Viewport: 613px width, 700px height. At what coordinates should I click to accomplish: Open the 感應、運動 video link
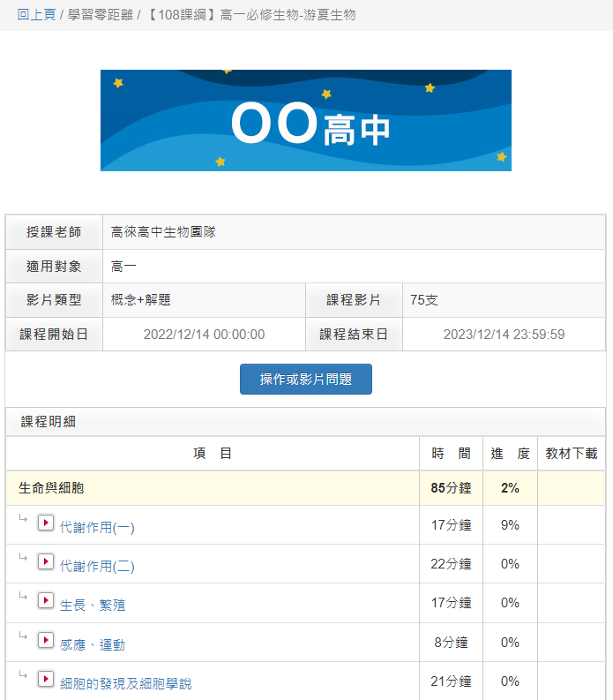point(93,644)
